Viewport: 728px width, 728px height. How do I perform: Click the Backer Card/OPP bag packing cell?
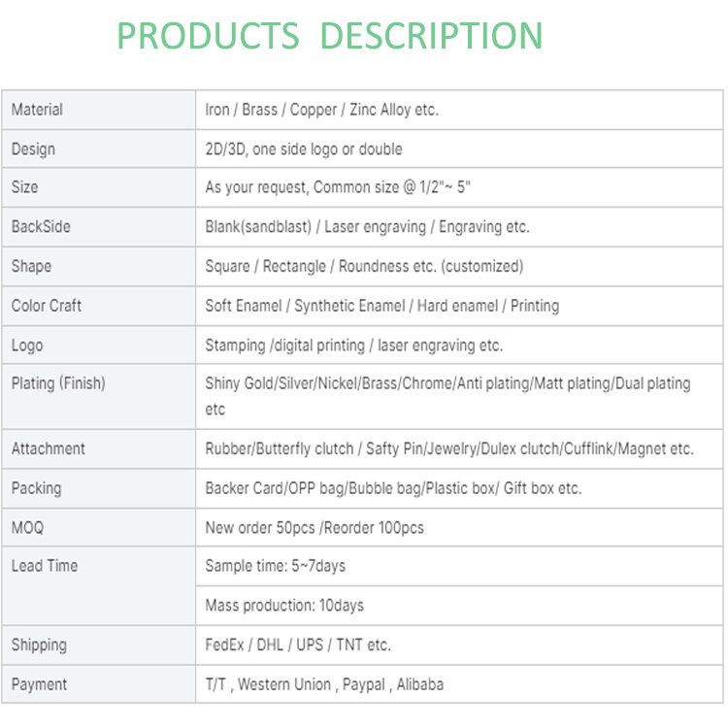393,488
